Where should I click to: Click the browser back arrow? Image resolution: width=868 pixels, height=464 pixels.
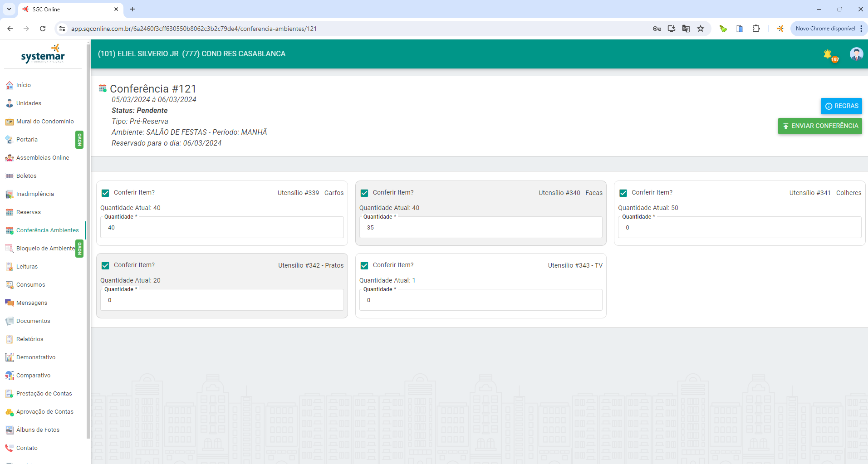[10, 29]
